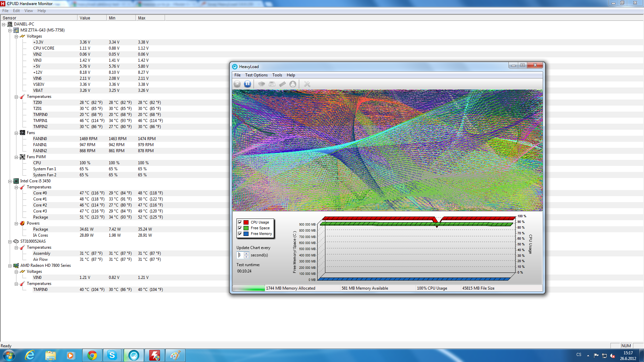Click the HeavyLoad title bar app icon
The height and width of the screenshot is (362, 644).
click(x=235, y=67)
